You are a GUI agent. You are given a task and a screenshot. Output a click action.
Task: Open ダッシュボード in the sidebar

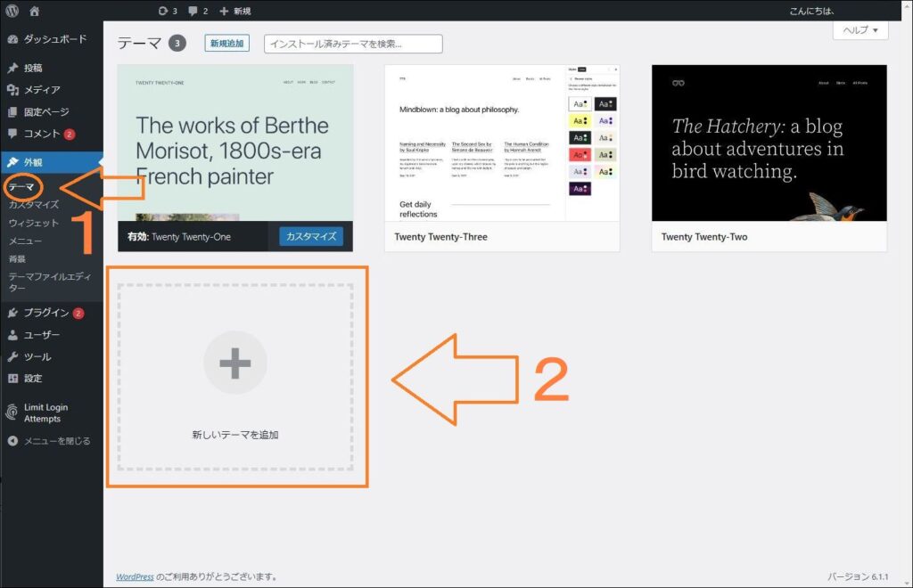(55, 39)
